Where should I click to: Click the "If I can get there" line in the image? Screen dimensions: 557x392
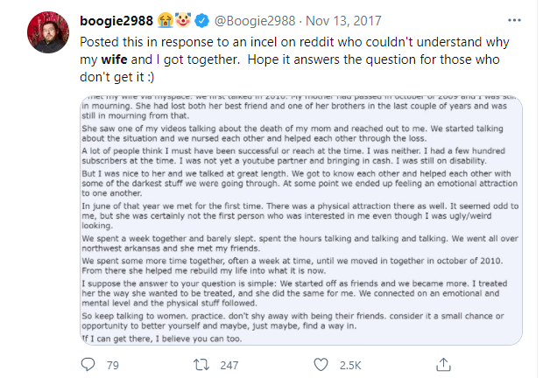[x=174, y=337]
